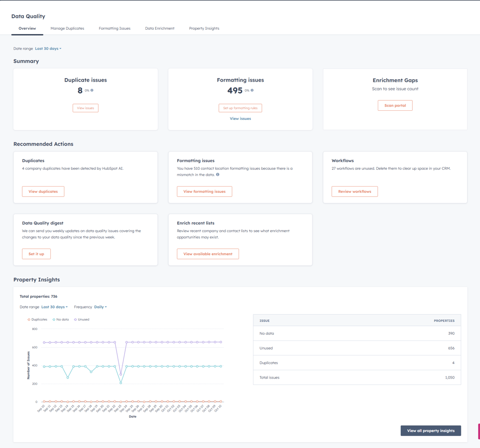
Task: Click View all property insights button
Action: point(431,431)
